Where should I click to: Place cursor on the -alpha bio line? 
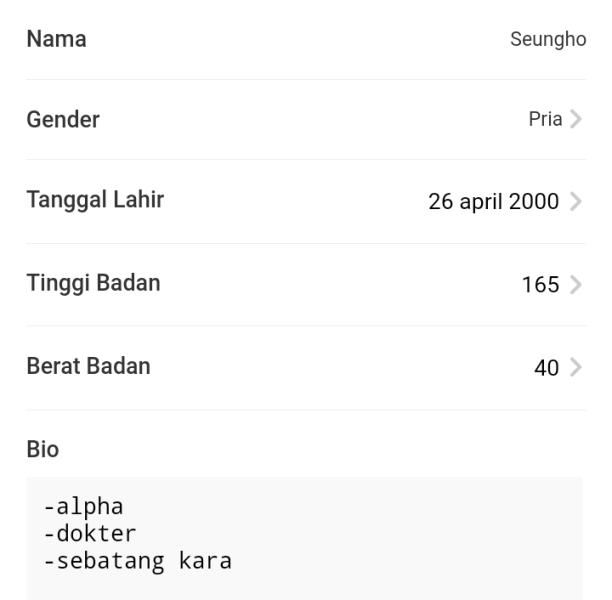click(x=84, y=507)
